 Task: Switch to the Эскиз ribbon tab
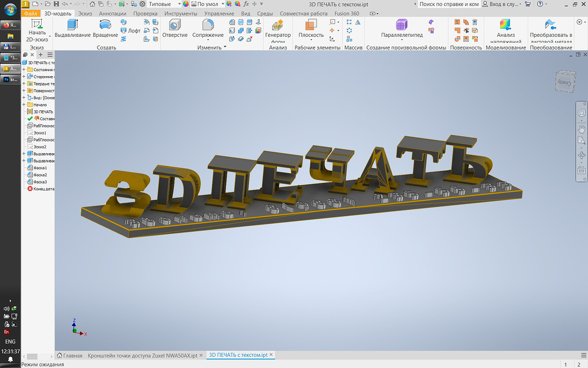pyautogui.click(x=86, y=14)
